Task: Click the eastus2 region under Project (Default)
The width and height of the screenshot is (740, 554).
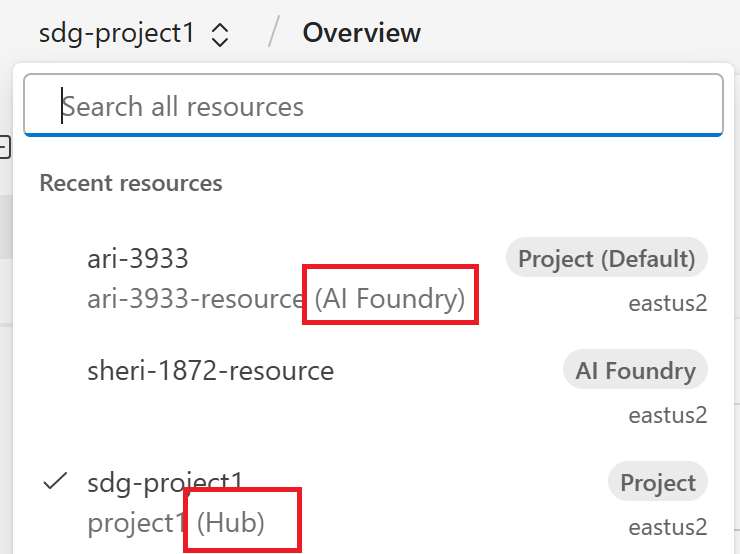Action: pos(667,303)
